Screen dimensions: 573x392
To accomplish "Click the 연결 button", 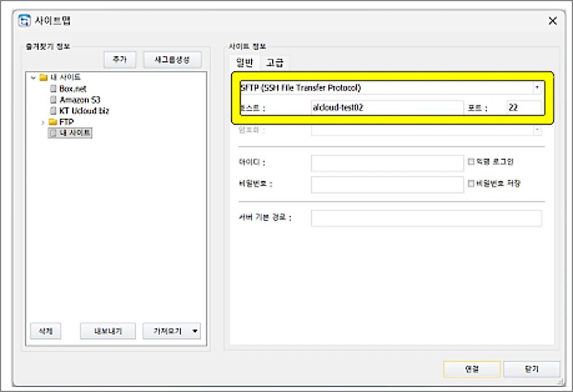I will click(x=472, y=369).
